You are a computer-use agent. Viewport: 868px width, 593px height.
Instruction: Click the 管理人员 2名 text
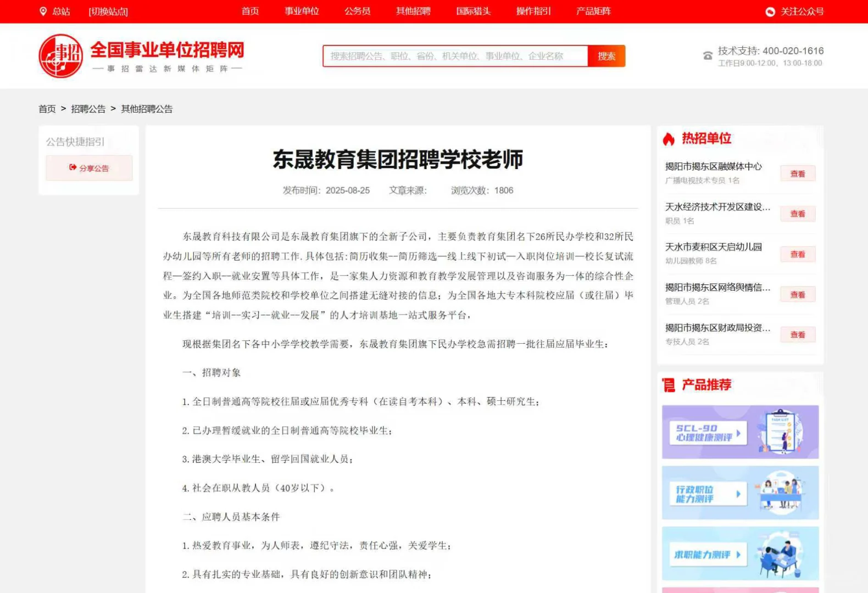(x=687, y=301)
